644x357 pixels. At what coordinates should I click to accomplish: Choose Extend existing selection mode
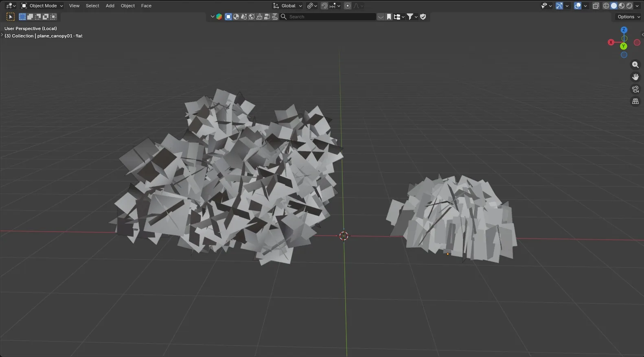click(x=30, y=17)
